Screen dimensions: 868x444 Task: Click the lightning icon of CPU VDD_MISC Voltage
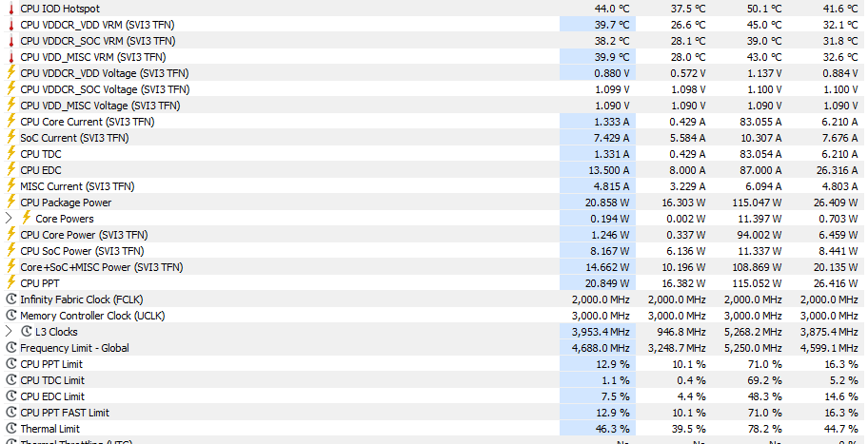[10, 105]
